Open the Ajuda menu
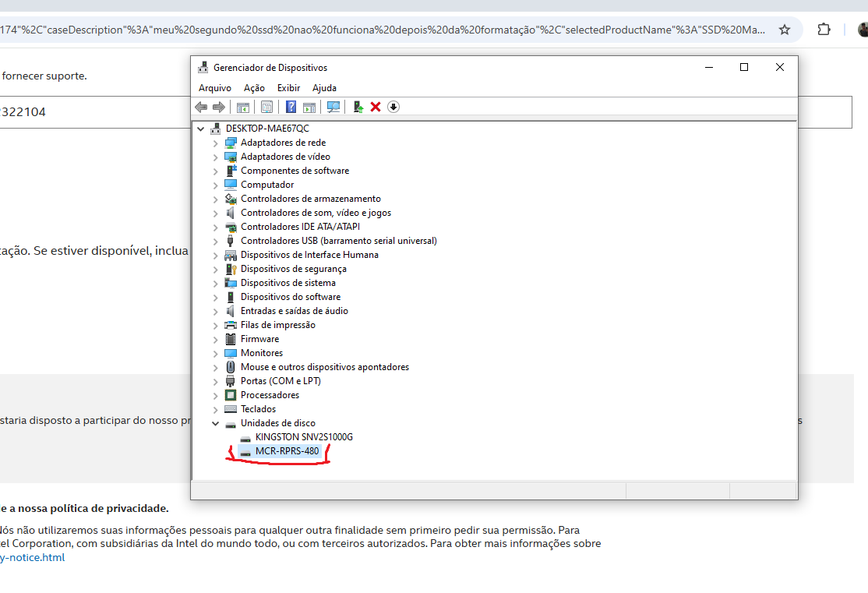Viewport: 868px width, 593px height. (324, 88)
